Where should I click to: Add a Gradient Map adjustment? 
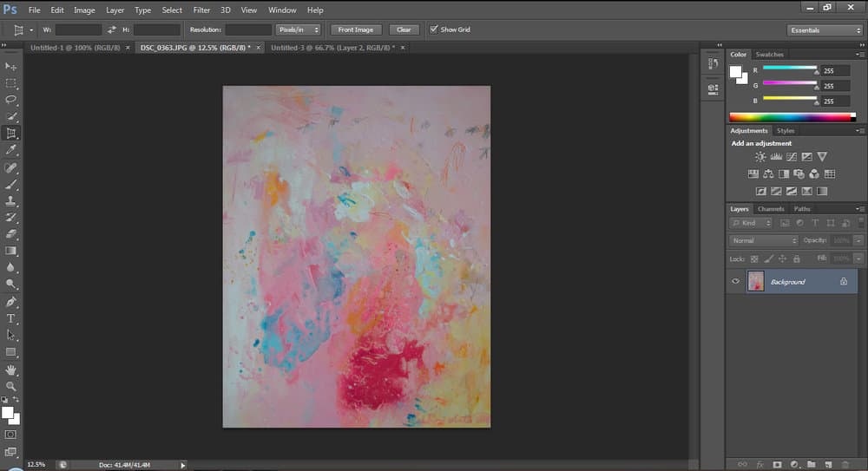(822, 191)
